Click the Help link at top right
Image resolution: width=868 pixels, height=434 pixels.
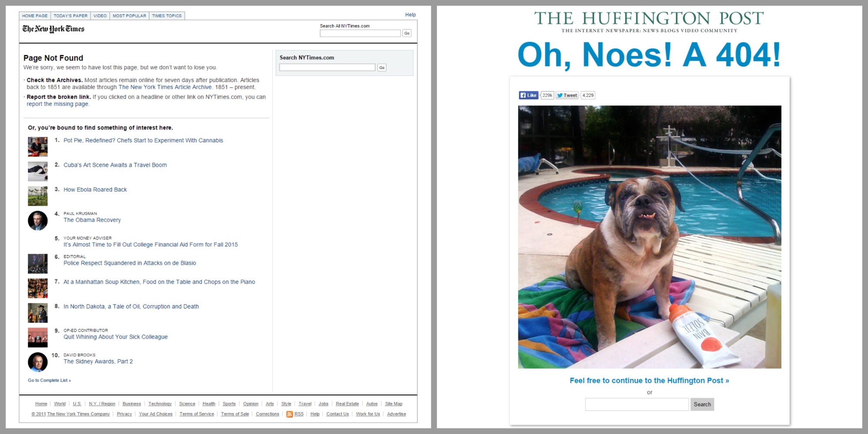point(410,15)
